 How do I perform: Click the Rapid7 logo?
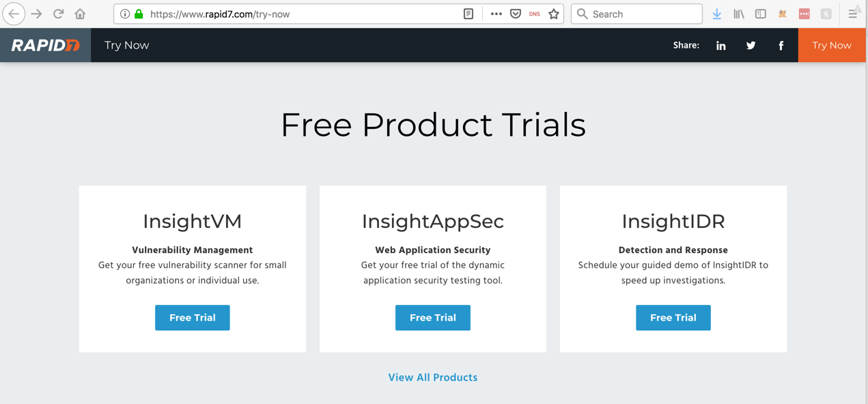pyautogui.click(x=45, y=45)
